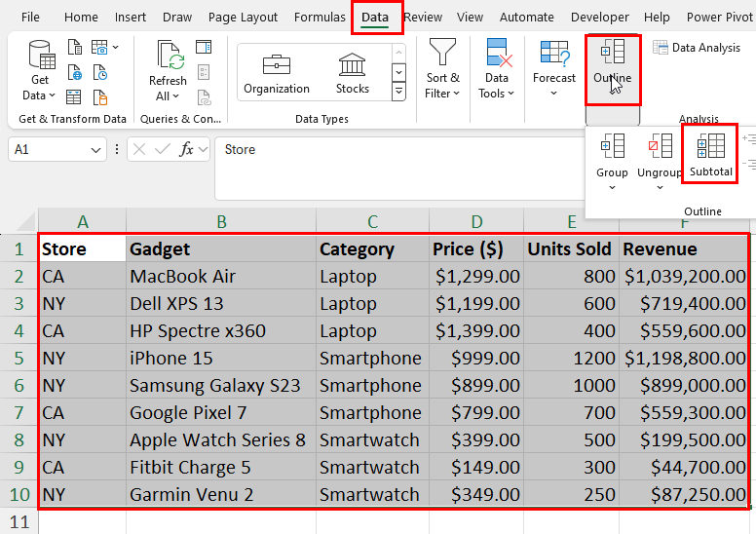The height and width of the screenshot is (534, 756).
Task: Select row 5 header
Action: 19,358
